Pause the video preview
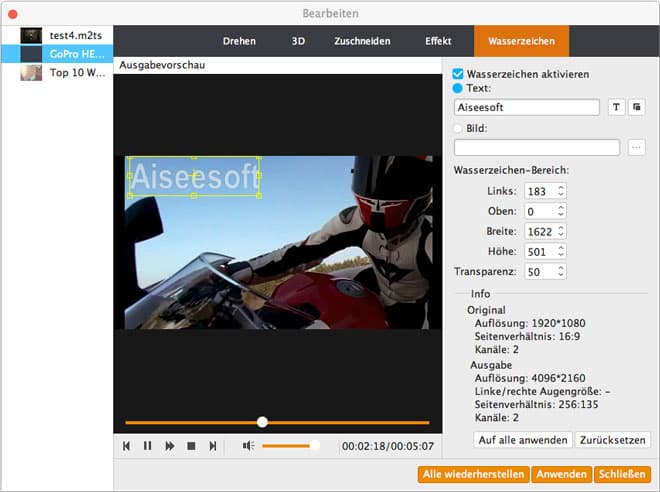The image size is (660, 492). click(x=147, y=446)
